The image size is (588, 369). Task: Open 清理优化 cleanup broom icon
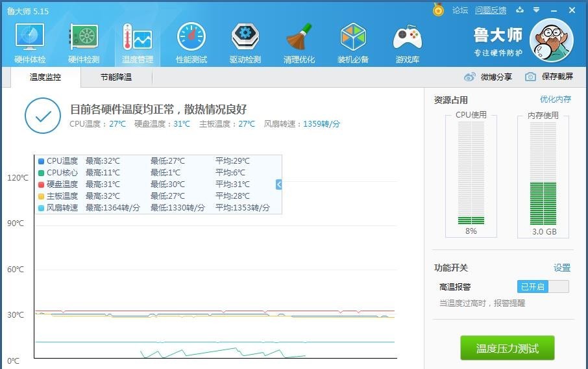click(299, 37)
